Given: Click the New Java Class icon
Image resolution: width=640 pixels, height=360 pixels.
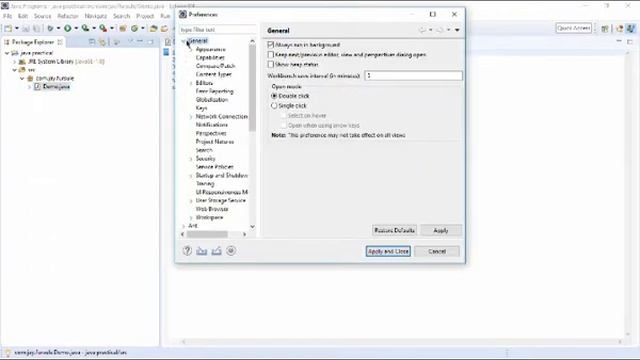Looking at the screenshot, I should tap(134, 28).
